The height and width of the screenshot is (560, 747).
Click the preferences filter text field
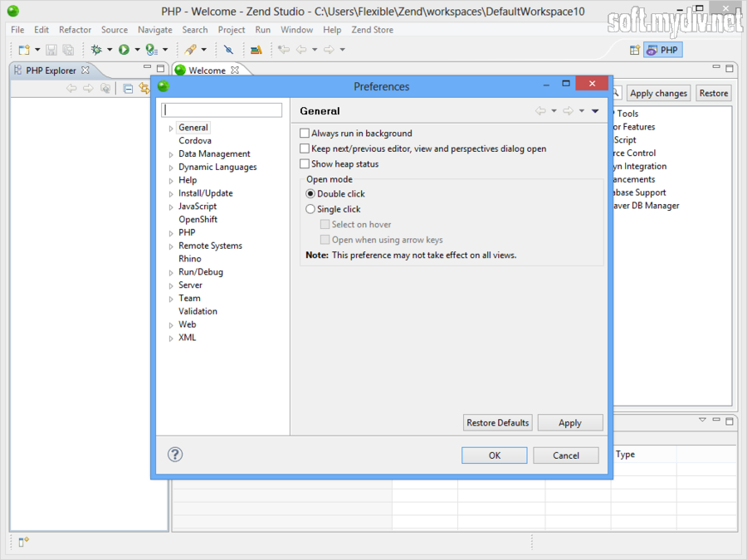click(222, 110)
